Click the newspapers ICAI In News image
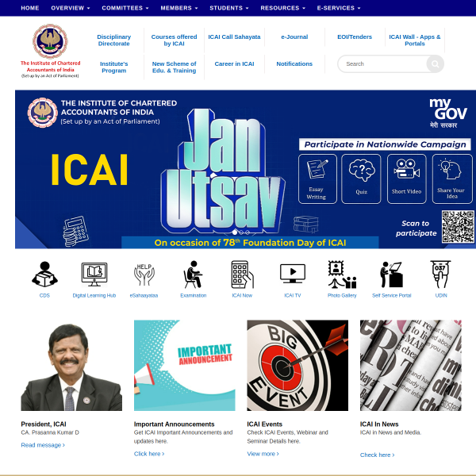The image size is (476, 476). point(411,365)
